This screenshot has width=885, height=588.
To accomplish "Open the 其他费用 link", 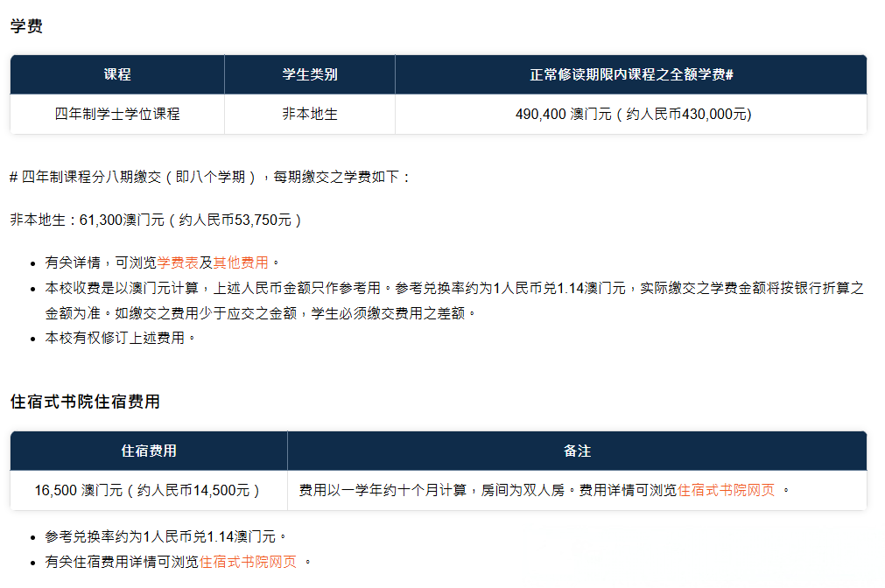I will click(x=241, y=262).
